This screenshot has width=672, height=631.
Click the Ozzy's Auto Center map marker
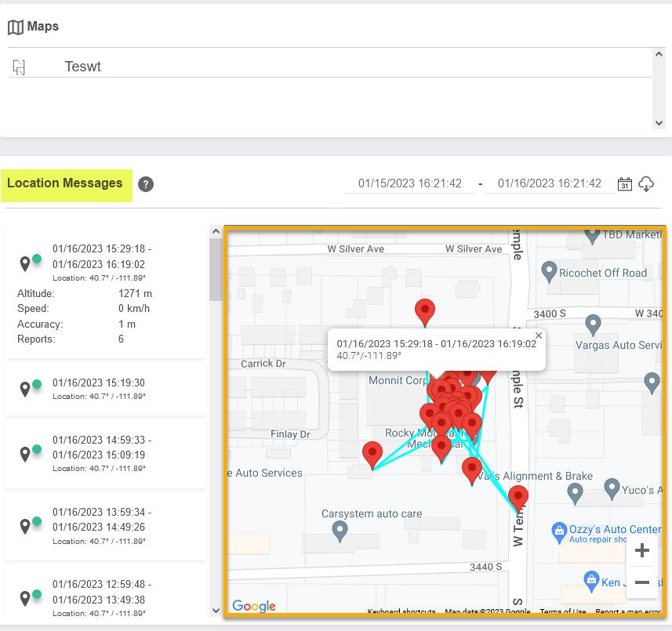click(x=559, y=530)
